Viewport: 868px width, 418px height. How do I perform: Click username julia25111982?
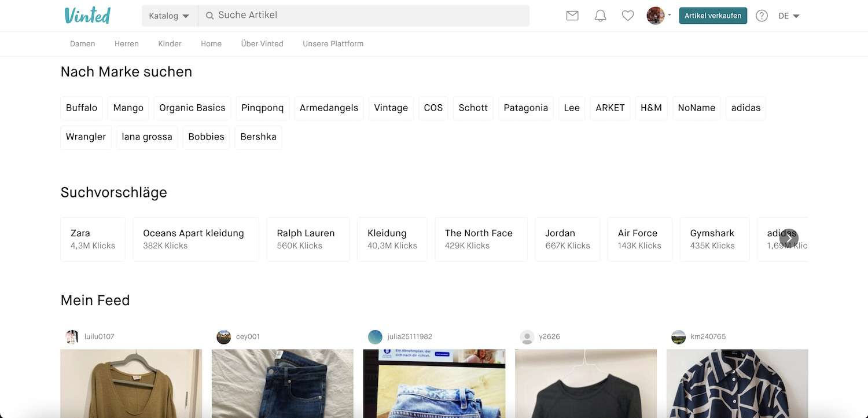[410, 337]
